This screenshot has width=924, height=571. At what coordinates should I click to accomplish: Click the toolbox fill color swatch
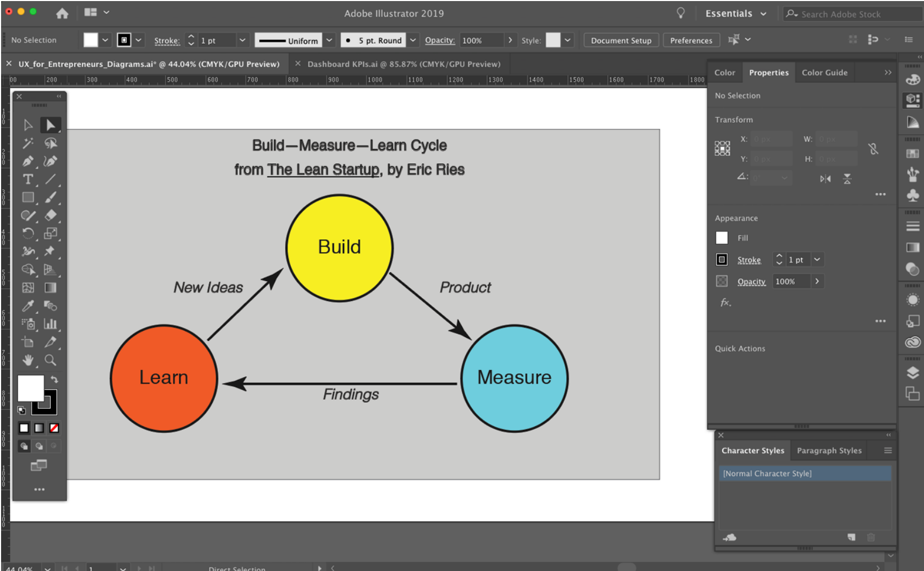coord(31,388)
